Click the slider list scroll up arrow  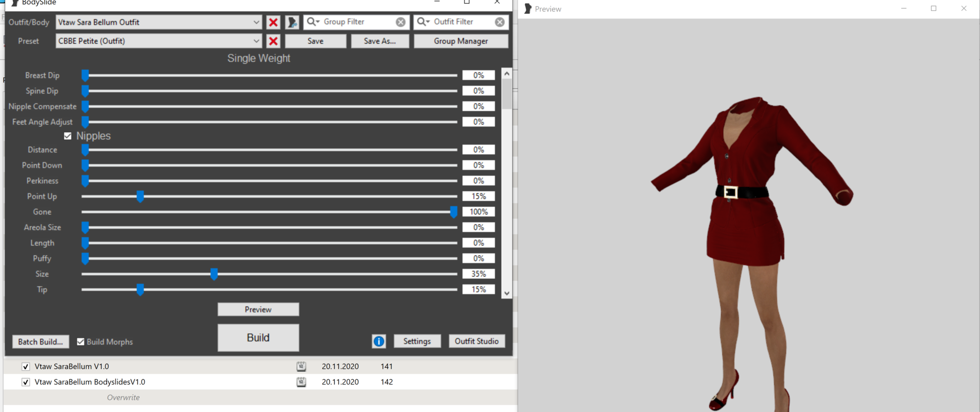pos(507,74)
